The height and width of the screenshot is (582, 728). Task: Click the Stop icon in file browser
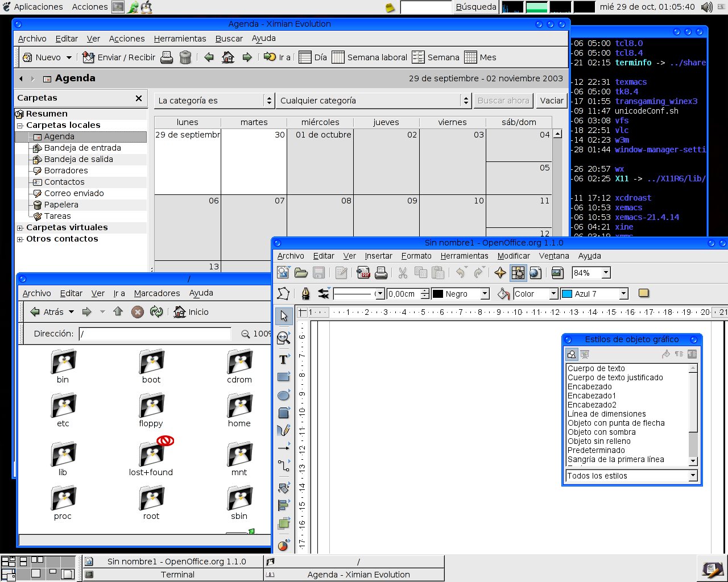pos(138,311)
